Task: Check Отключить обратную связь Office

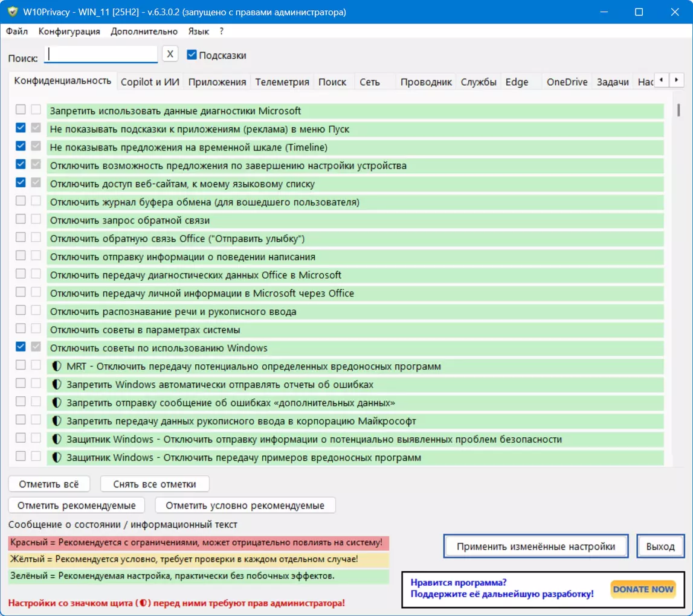Action: coord(21,237)
